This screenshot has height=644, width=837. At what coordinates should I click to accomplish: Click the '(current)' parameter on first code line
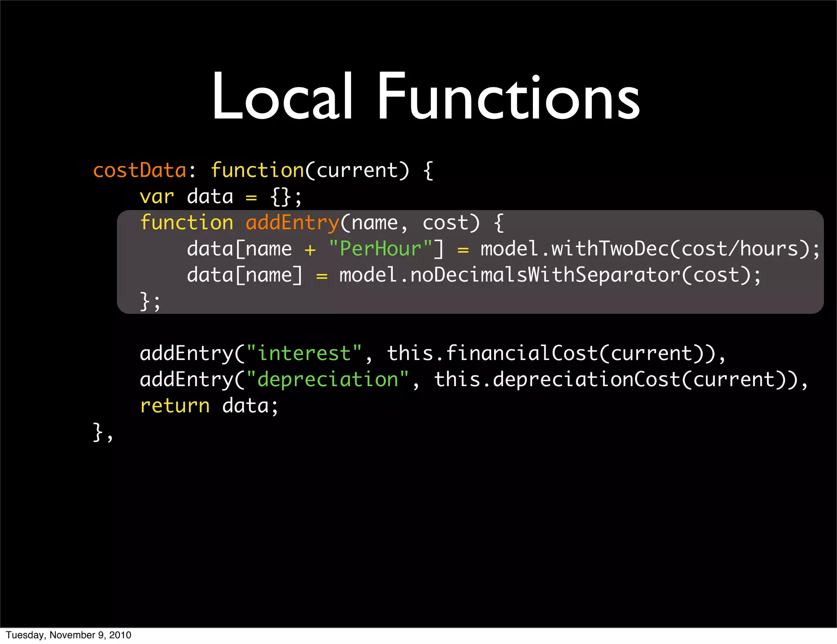coord(357,170)
